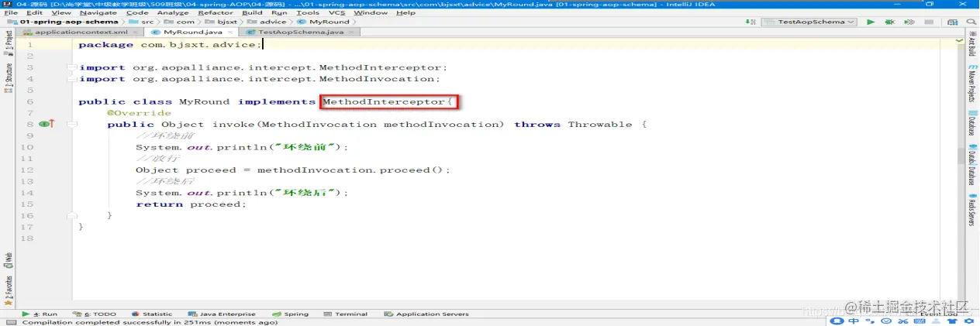This screenshot has height=326, width=980.
Task: Click implemented-method gutter icon on line 8
Action: 47,124
